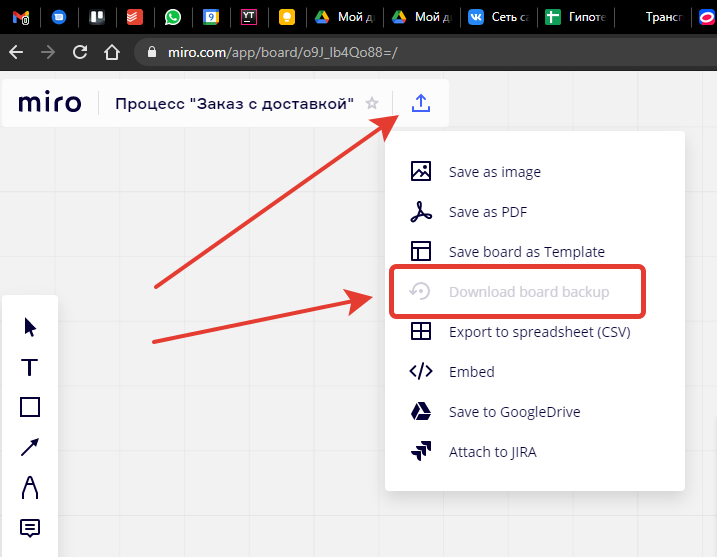Screen dimensions: 717x557
Task: Choose Save as PDF
Action: point(487,212)
